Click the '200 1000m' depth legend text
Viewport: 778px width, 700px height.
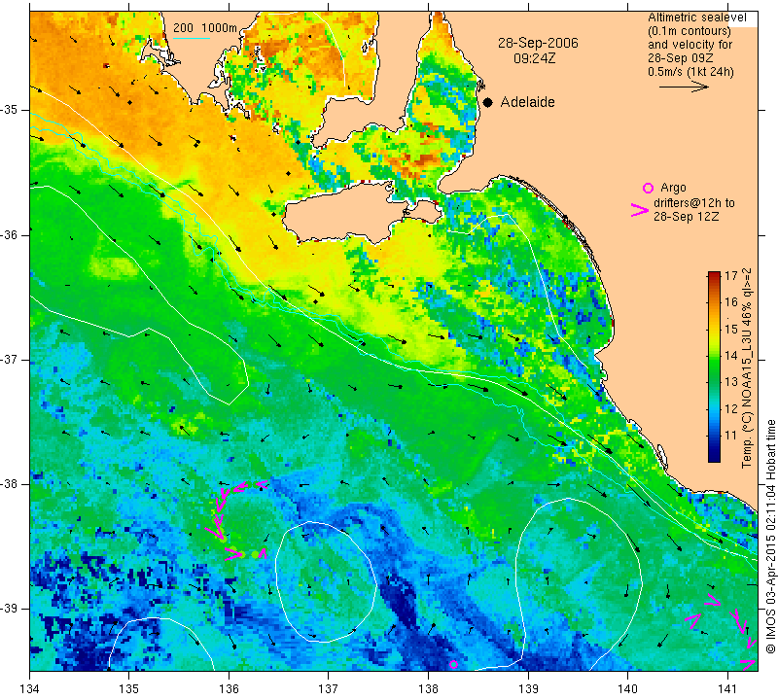[205, 28]
